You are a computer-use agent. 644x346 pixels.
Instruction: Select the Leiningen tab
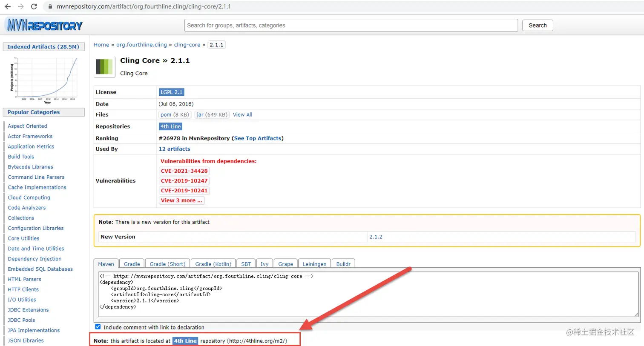314,264
